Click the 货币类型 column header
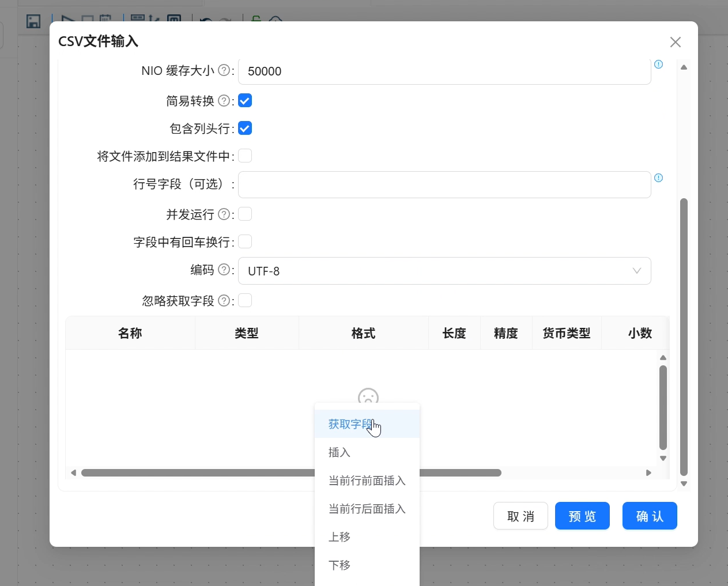This screenshot has height=586, width=728. (567, 333)
